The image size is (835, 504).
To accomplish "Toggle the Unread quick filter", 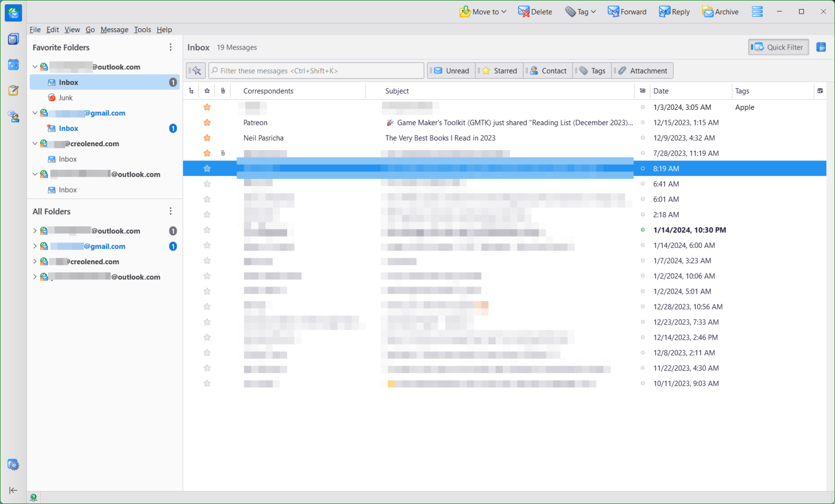I will tap(452, 71).
